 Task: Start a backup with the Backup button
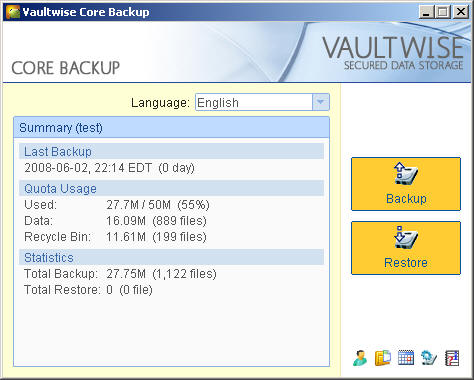click(x=406, y=184)
